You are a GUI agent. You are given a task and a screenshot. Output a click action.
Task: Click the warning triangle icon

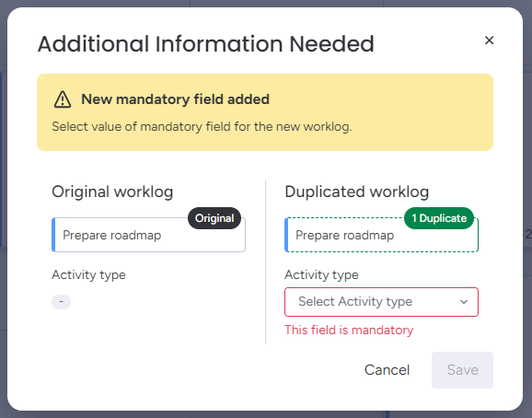coord(63,99)
